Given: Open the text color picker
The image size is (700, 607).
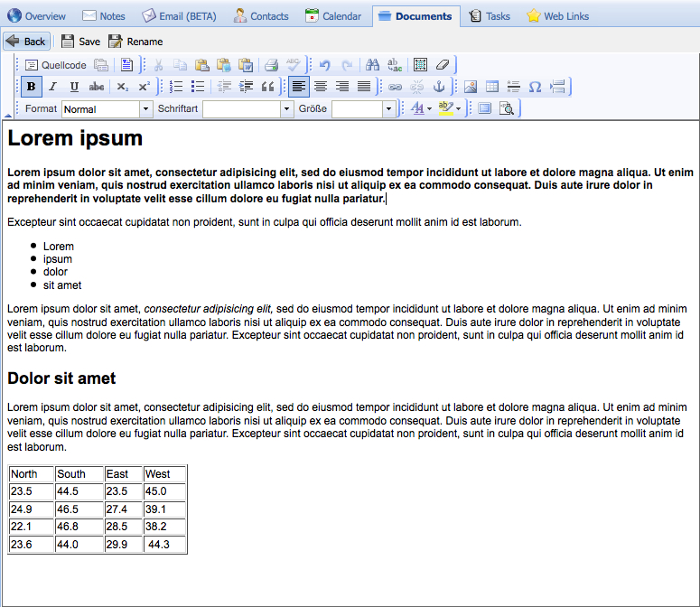Looking at the screenshot, I should click(420, 109).
